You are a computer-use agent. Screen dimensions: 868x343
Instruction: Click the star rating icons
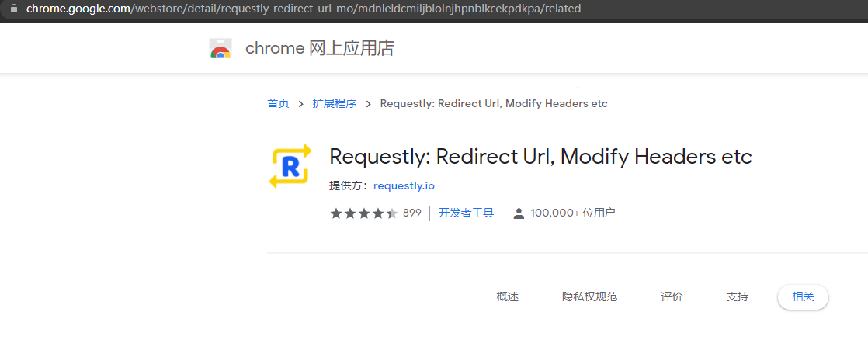point(363,213)
